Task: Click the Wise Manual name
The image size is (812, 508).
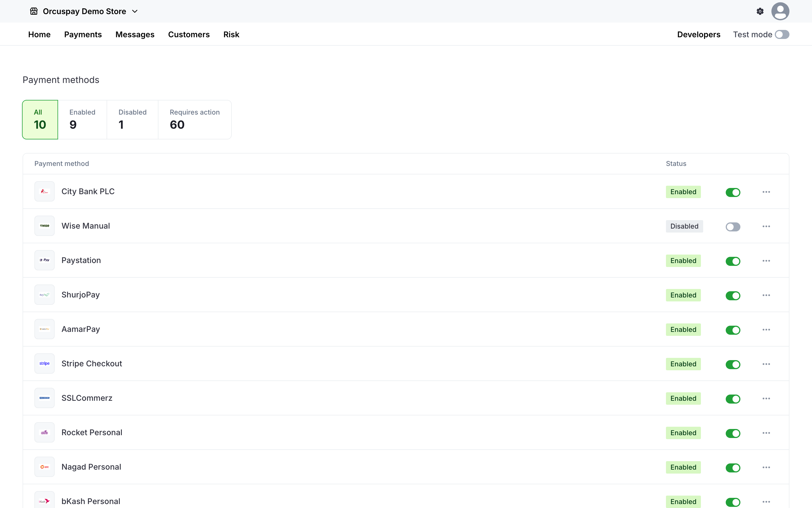Action: point(85,226)
